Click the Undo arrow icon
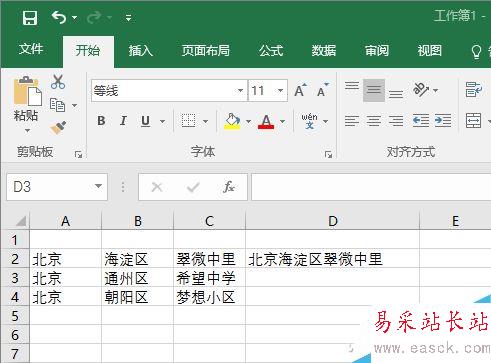The width and height of the screenshot is (491, 363). click(x=59, y=17)
